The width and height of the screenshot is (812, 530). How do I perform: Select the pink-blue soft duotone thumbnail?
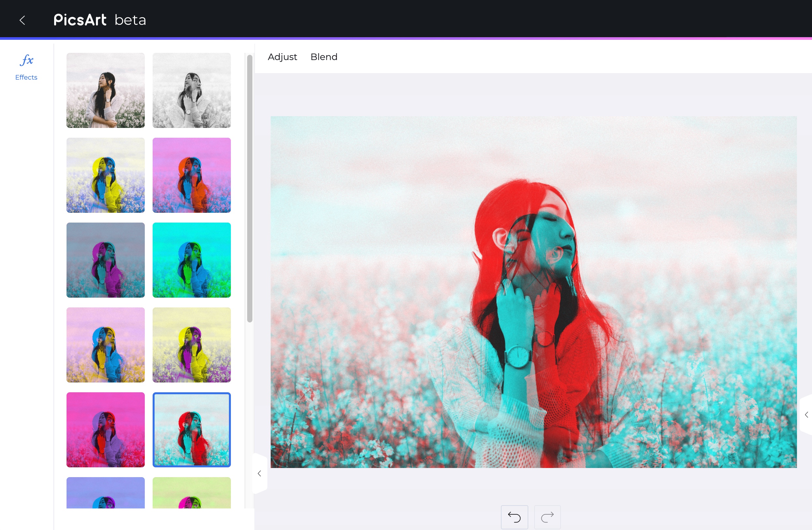pos(105,344)
